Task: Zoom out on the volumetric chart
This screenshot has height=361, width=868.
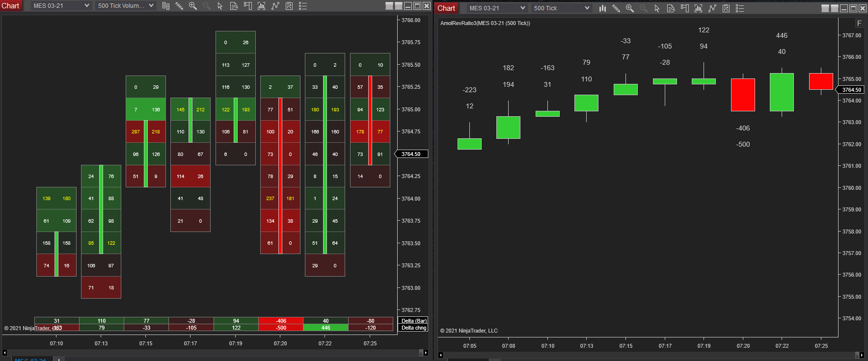Action: (x=207, y=6)
